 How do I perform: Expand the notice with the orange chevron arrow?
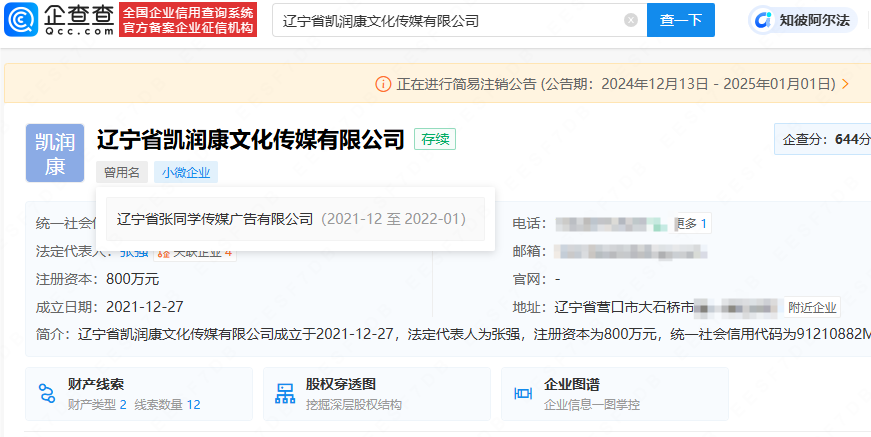click(x=845, y=84)
